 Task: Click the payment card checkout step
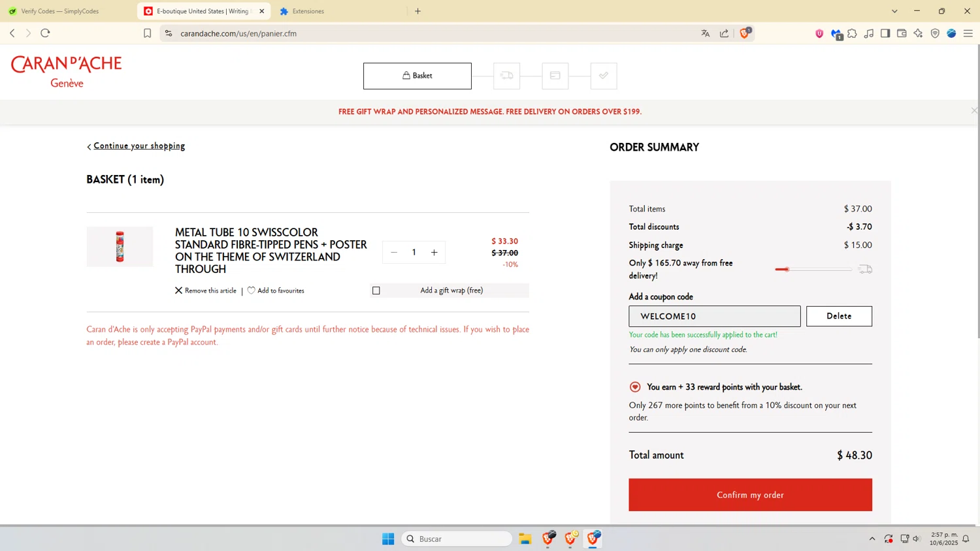[555, 76]
